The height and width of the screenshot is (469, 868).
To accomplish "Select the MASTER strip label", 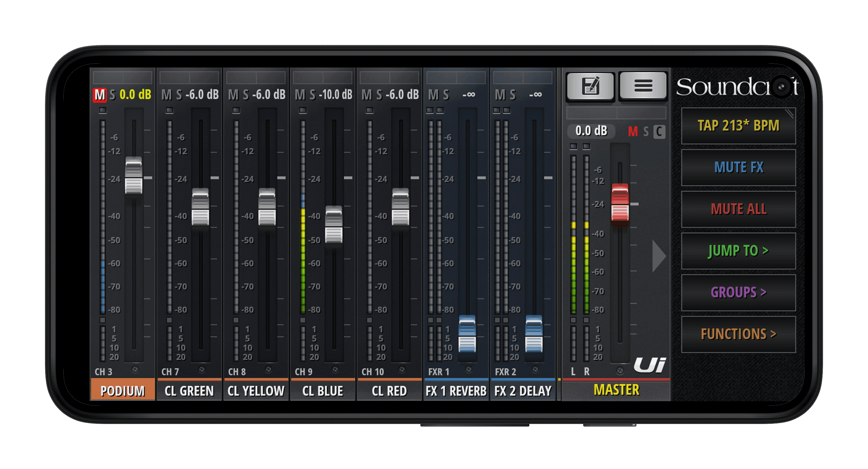I will (x=616, y=390).
